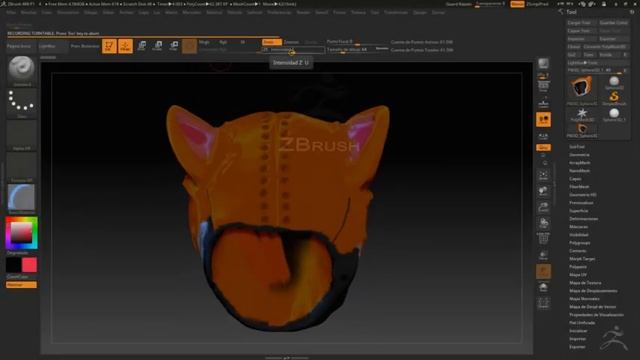Select the Move transform icon in top shelf
640x360 pixels.
(x=142, y=46)
